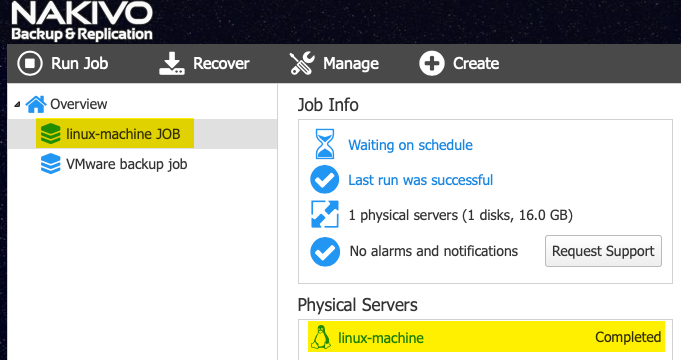681x360 pixels.
Task: Click the Manage wrench and screwdriver icon
Action: click(x=302, y=63)
